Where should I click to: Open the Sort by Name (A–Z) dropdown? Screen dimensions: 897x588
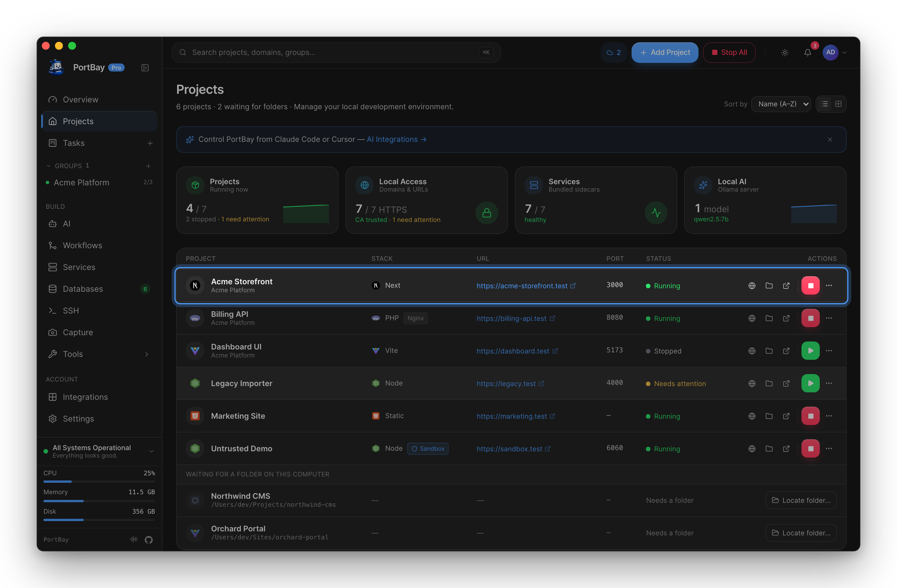pyautogui.click(x=781, y=104)
